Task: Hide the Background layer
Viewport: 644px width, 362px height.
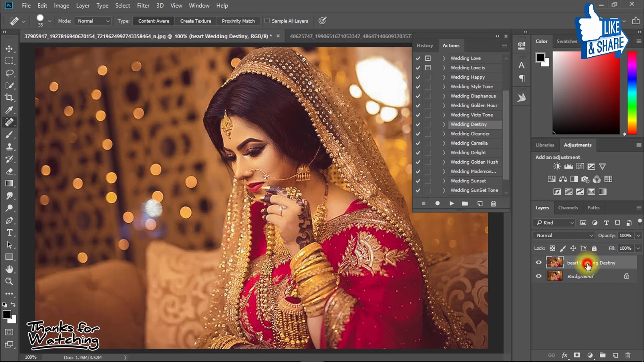Action: (539, 276)
